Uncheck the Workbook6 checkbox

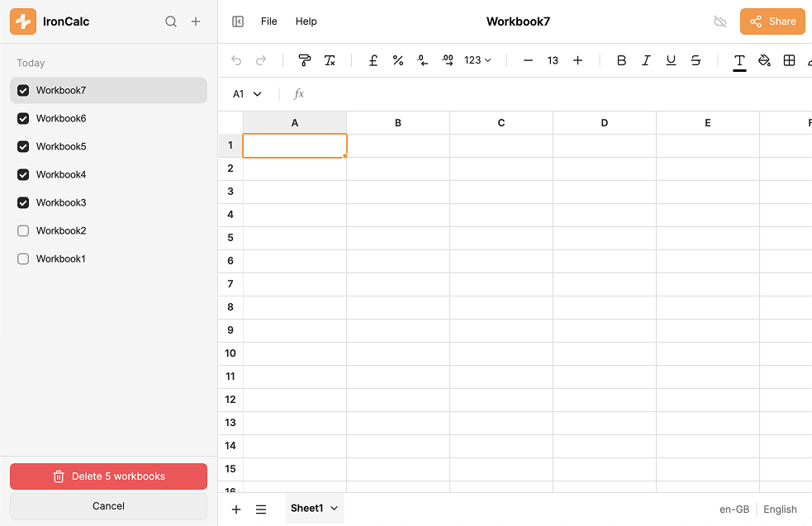tap(23, 119)
